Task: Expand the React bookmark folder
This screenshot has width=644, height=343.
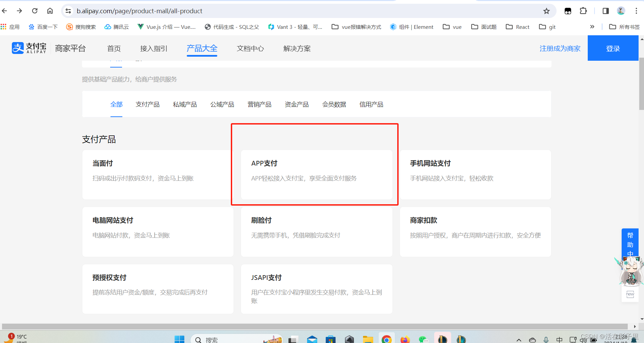Action: coord(518,27)
